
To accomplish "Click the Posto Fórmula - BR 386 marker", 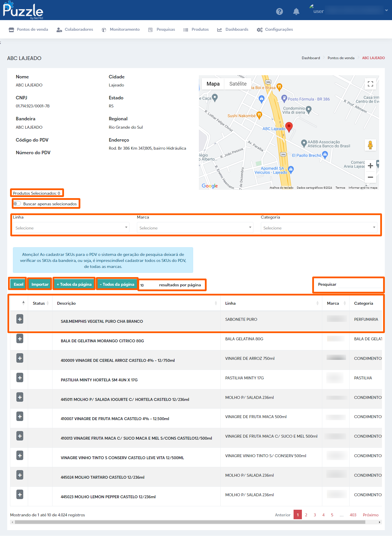I will [284, 98].
